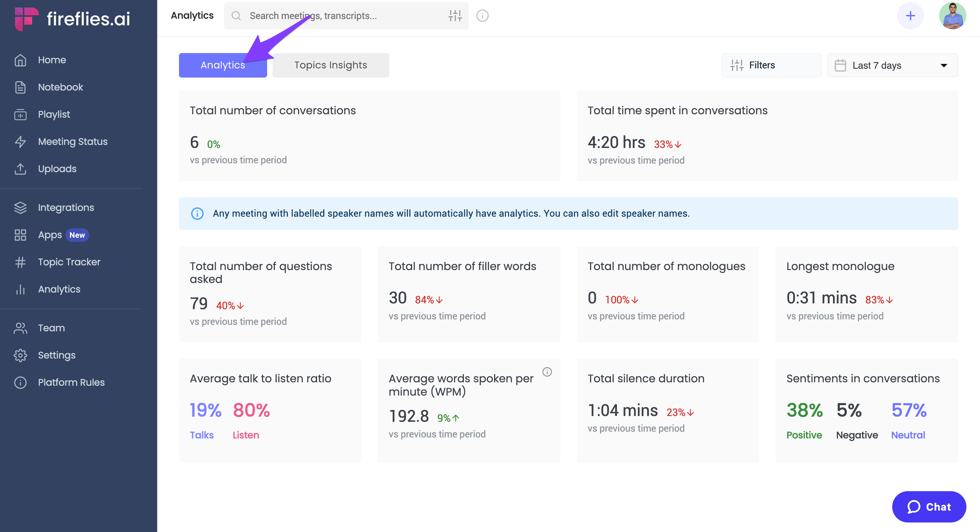Open Analytics in sidebar

(59, 289)
